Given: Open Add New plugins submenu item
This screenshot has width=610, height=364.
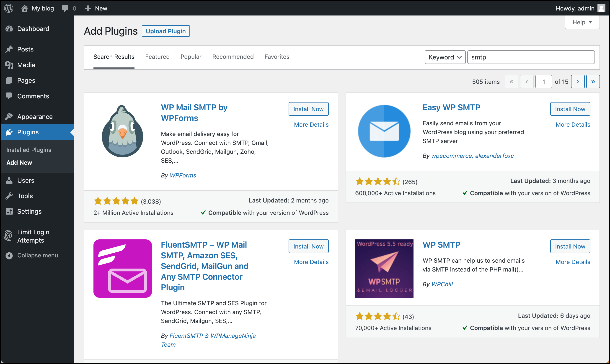Looking at the screenshot, I should point(19,162).
